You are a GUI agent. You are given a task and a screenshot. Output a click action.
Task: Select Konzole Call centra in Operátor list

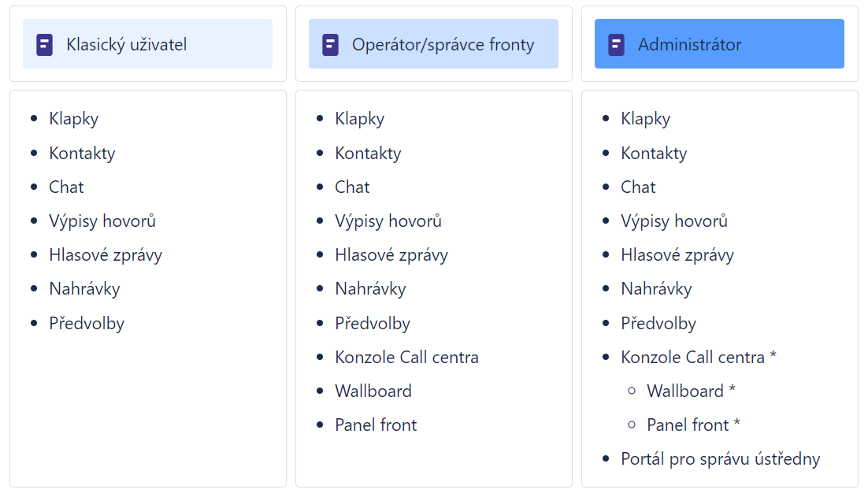click(406, 357)
